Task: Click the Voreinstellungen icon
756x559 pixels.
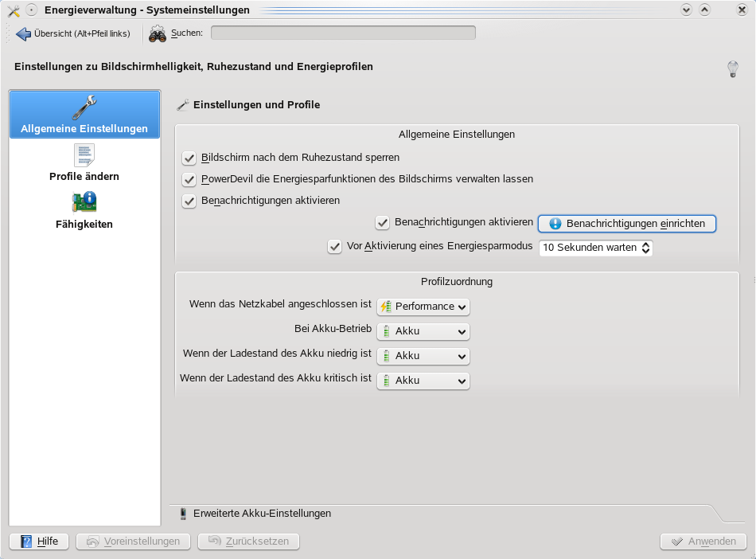Action: click(92, 541)
